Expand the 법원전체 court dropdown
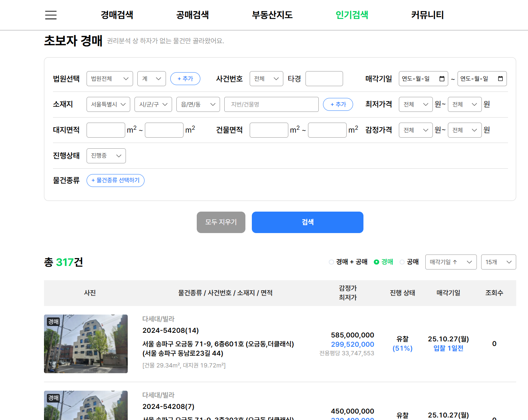 [x=109, y=79]
